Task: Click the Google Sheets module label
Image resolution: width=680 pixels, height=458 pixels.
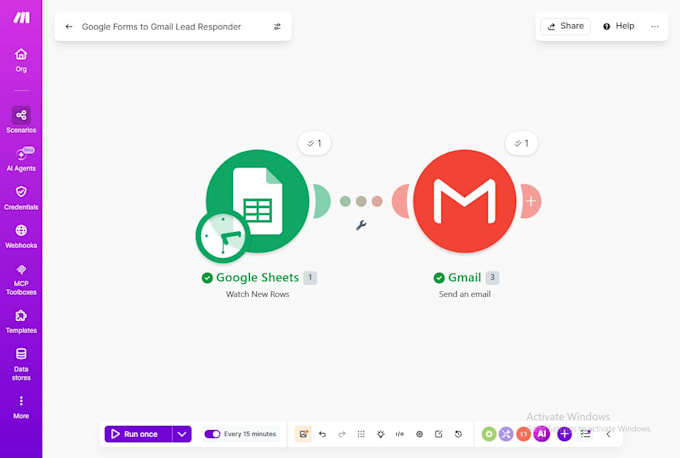Action: [258, 278]
